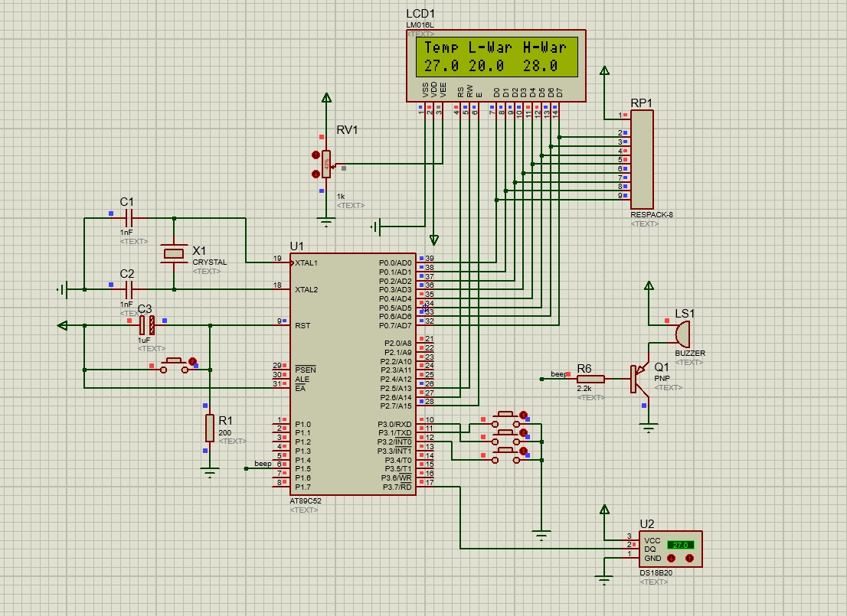
Task: Select the ground symbol below R1
Action: (210, 473)
